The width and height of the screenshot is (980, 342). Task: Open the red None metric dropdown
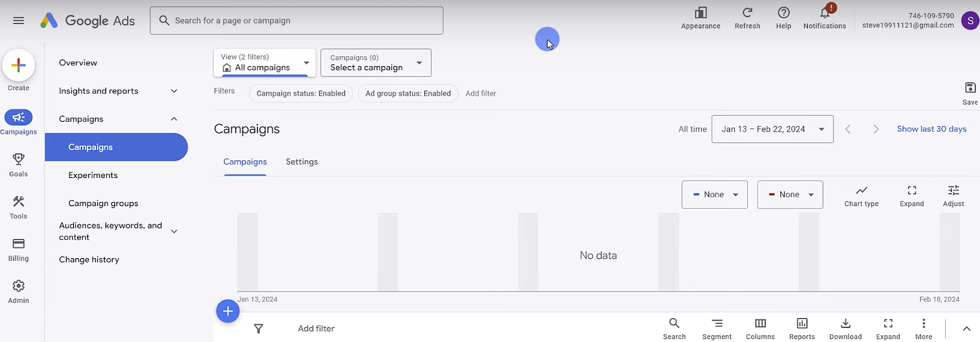pyautogui.click(x=790, y=195)
